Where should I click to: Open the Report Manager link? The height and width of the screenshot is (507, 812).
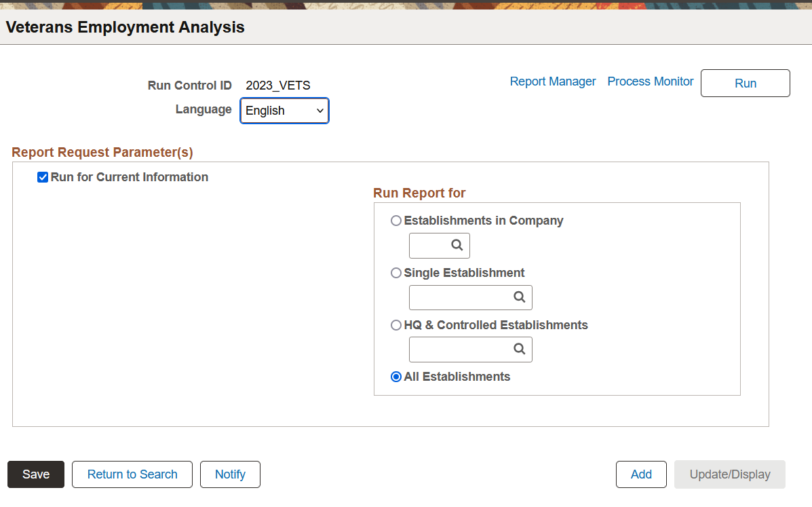pos(553,81)
